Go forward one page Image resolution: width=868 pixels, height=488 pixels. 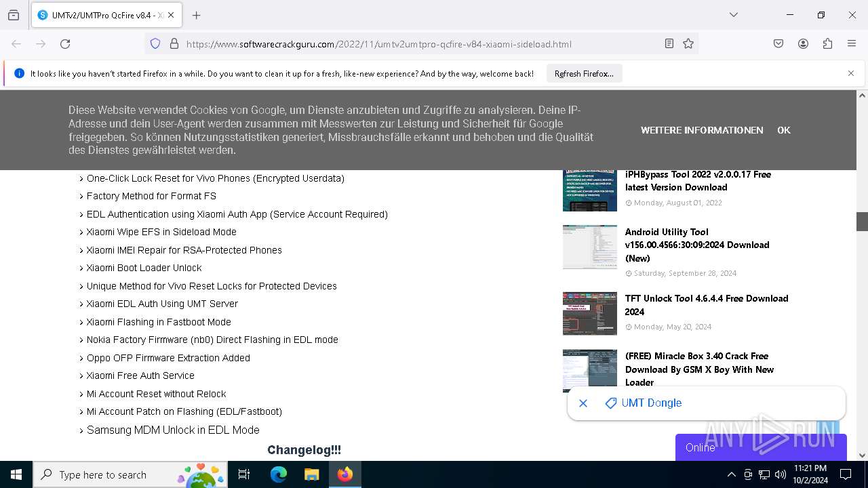click(x=41, y=43)
